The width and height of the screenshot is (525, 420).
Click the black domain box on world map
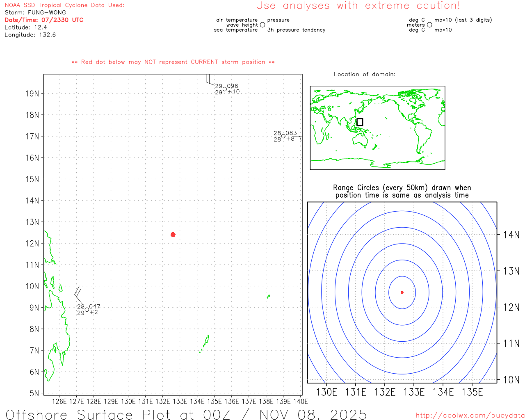[360, 122]
